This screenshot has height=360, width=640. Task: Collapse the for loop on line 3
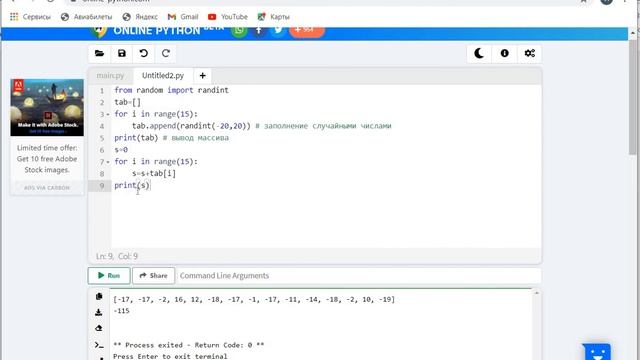(x=108, y=115)
